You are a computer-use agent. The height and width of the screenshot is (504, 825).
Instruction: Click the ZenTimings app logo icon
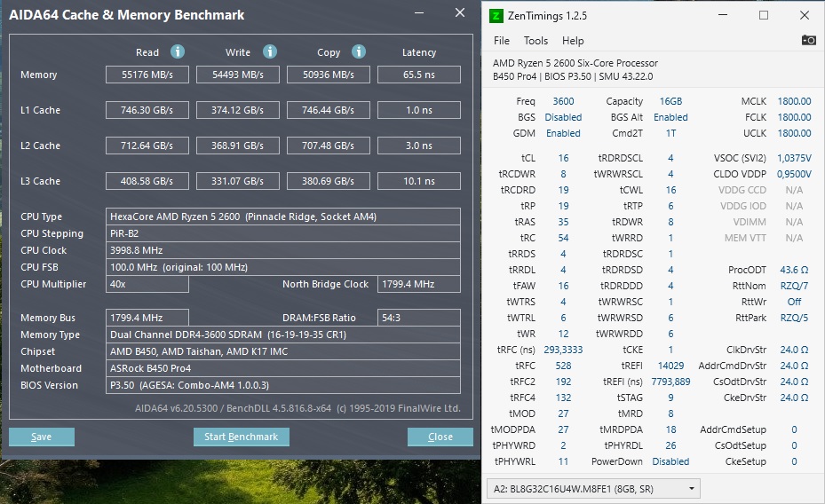point(496,16)
